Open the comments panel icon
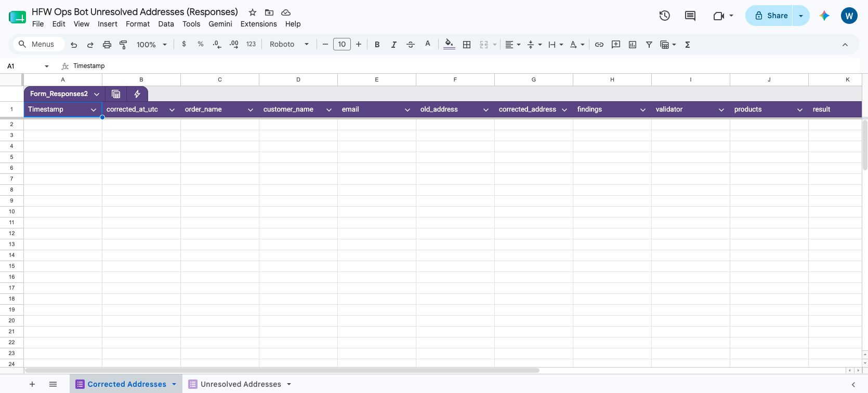Screen dimensions: 868x393 [x=690, y=16]
